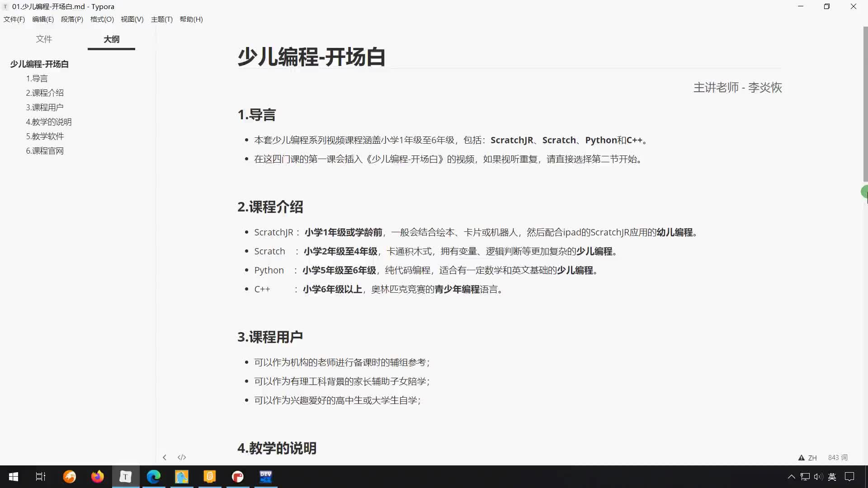Switch to the 文件 sidebar tab

[44, 39]
